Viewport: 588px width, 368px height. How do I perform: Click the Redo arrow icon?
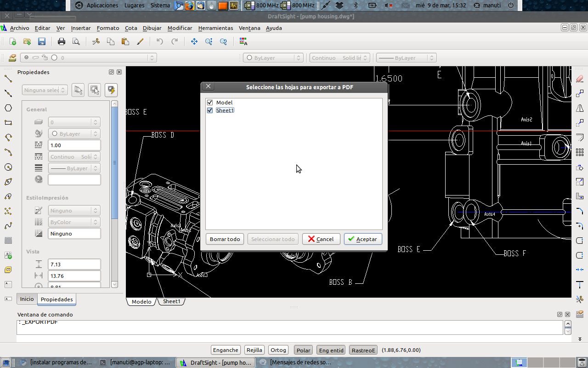pos(174,41)
